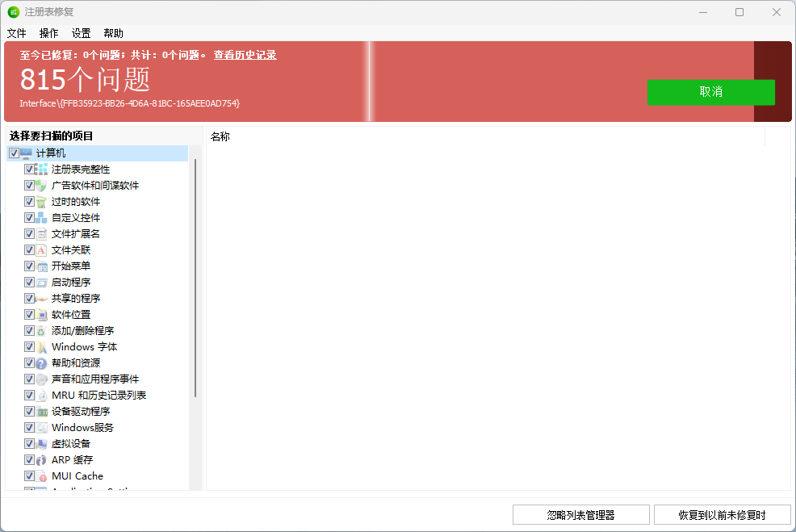Click the 广告软件和间谍软件 shield icon
Viewport: 796px width, 532px height.
pyautogui.click(x=42, y=186)
